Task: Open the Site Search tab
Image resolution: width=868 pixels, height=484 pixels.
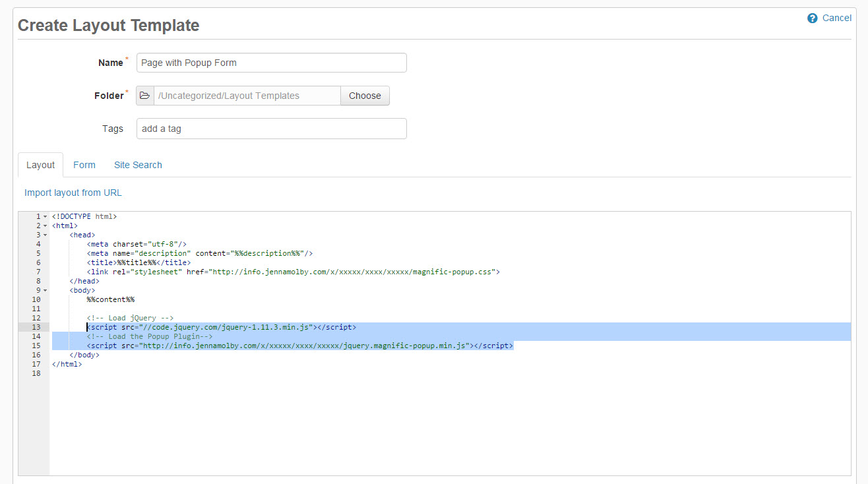Action: [138, 165]
